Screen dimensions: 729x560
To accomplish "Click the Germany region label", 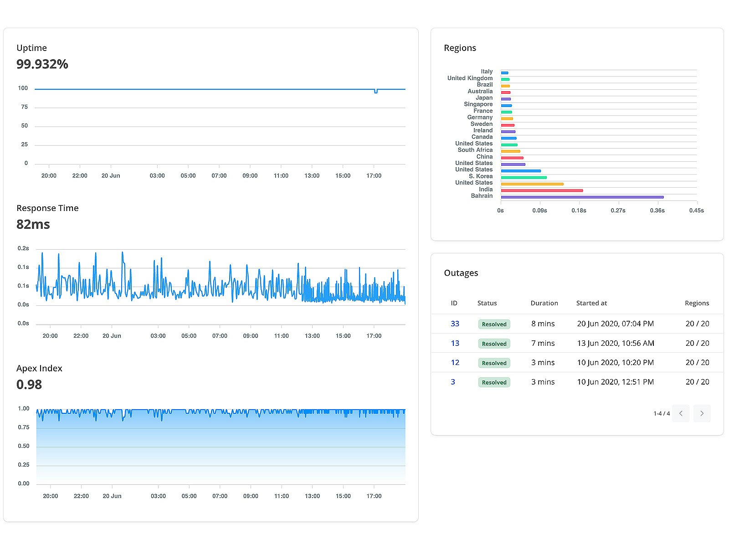I will tap(480, 117).
